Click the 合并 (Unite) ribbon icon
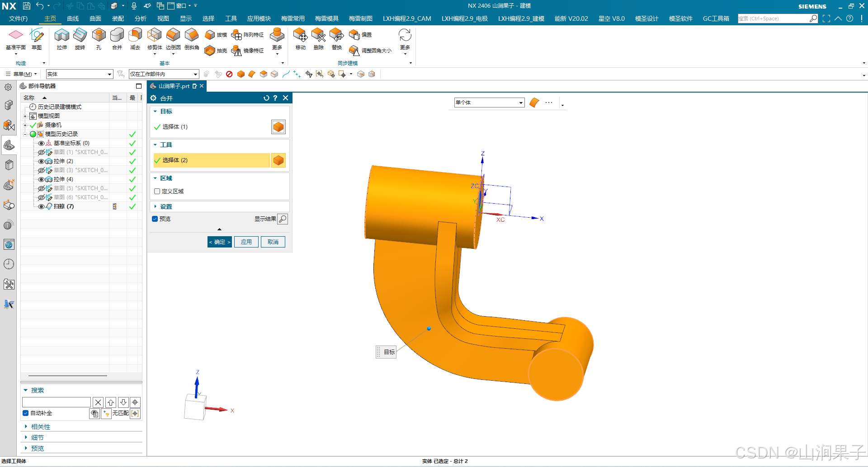 [x=117, y=39]
